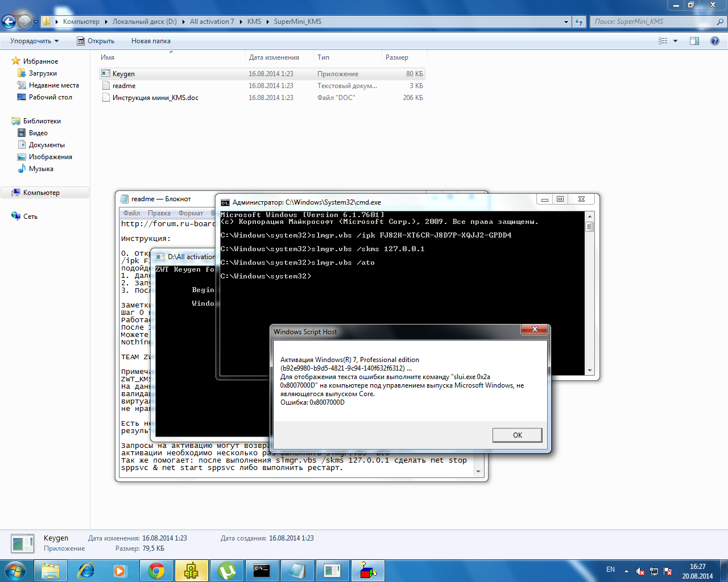Click KMS breadcrumb in address bar
Screen dimensions: 728x582
254,22
